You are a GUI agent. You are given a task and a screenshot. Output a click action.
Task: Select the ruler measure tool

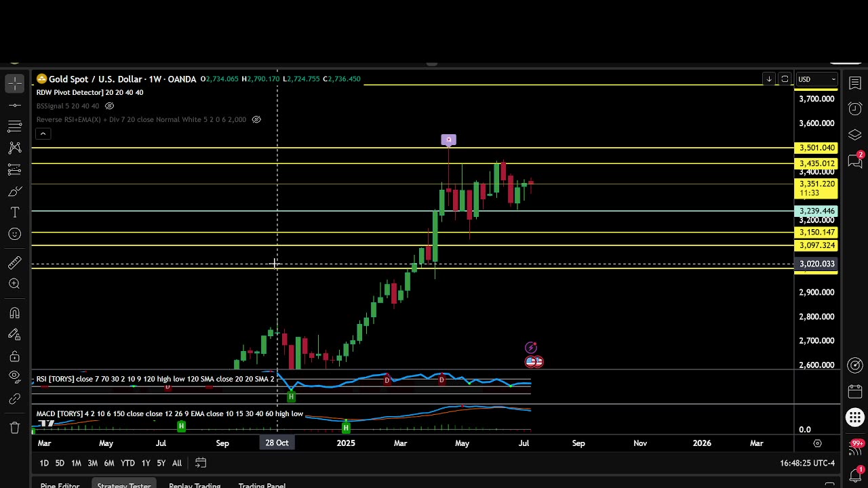coord(14,263)
